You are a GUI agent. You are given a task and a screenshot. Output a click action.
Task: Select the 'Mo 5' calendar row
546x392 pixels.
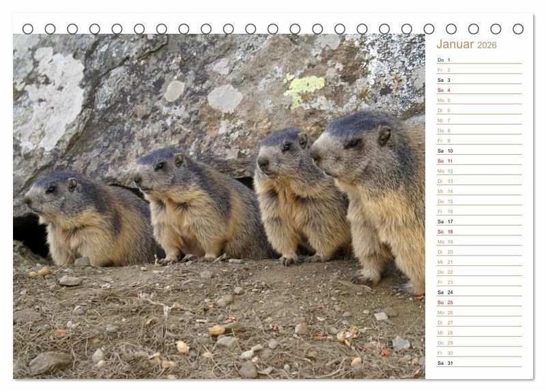(x=479, y=100)
